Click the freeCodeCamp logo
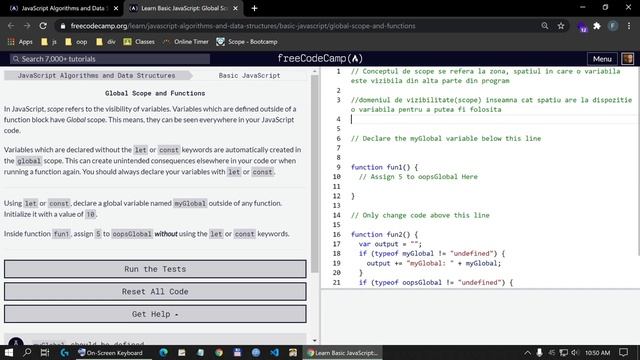The image size is (640, 360). [x=320, y=58]
